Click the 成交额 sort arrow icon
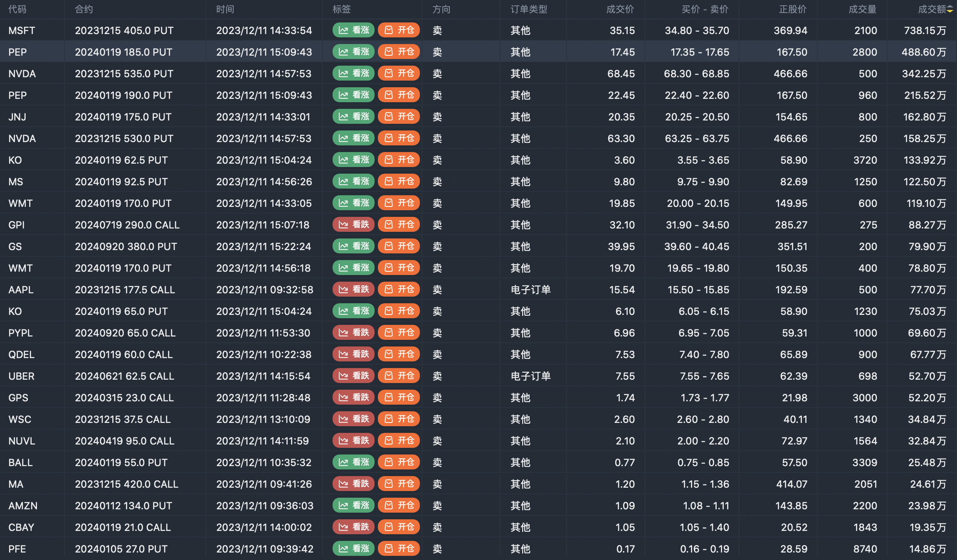 click(950, 10)
